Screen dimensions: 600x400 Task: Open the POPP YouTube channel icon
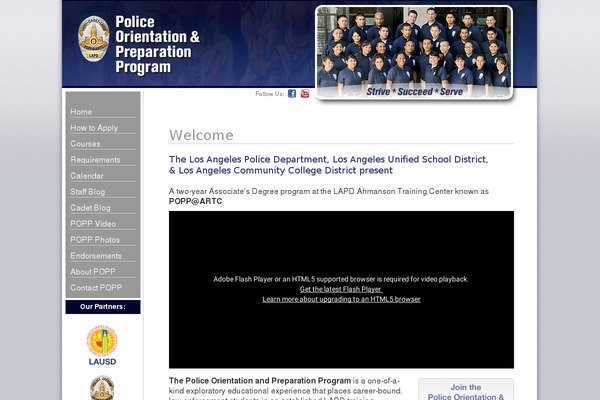[305, 93]
